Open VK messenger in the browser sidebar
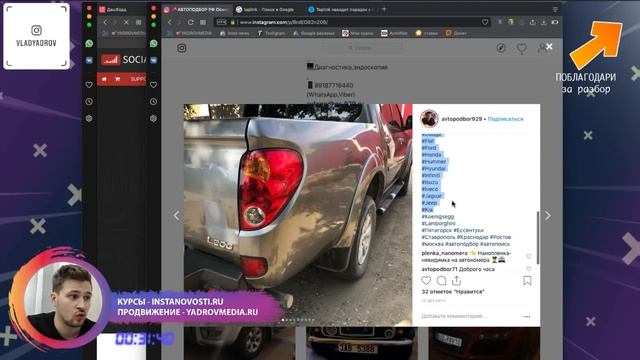640x360 pixels. (x=153, y=60)
